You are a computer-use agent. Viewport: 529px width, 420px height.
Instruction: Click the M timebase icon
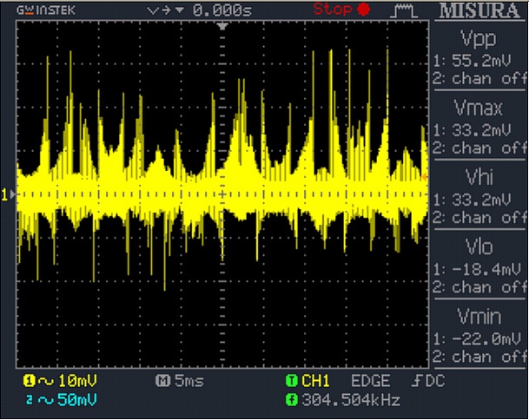[x=162, y=381]
